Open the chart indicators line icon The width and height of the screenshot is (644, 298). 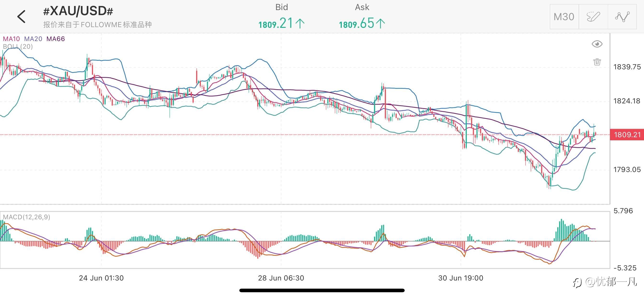(x=622, y=17)
